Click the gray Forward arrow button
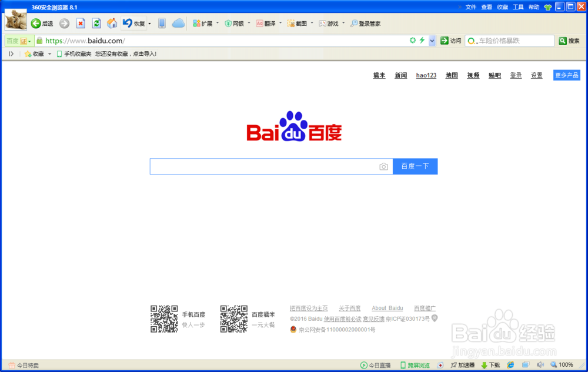Screen dimensions: 588x372 (x=65, y=24)
